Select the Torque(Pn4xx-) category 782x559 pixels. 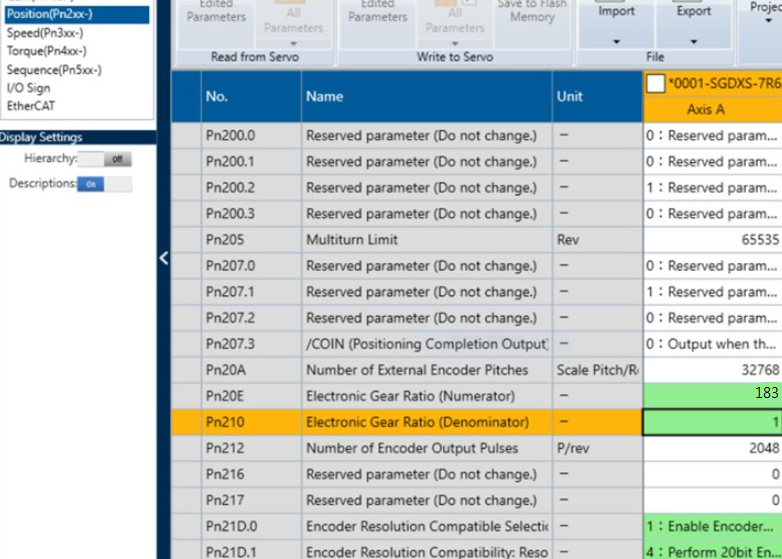46,51
